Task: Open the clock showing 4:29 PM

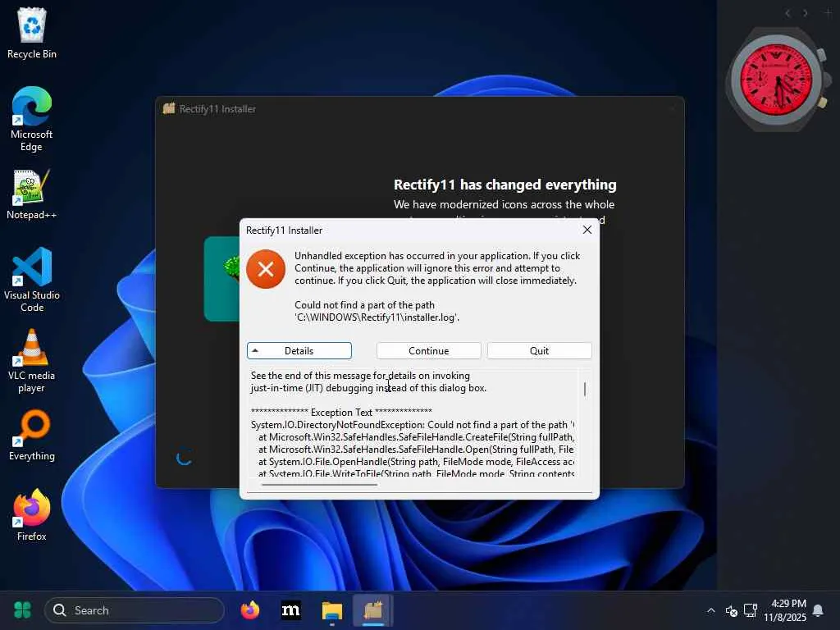Action: point(785,610)
